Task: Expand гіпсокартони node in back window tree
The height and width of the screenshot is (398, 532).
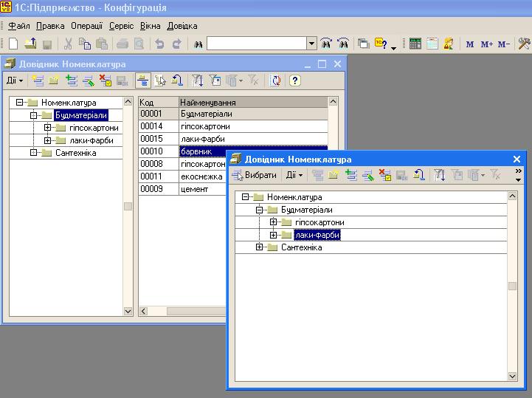Action: 47,127
